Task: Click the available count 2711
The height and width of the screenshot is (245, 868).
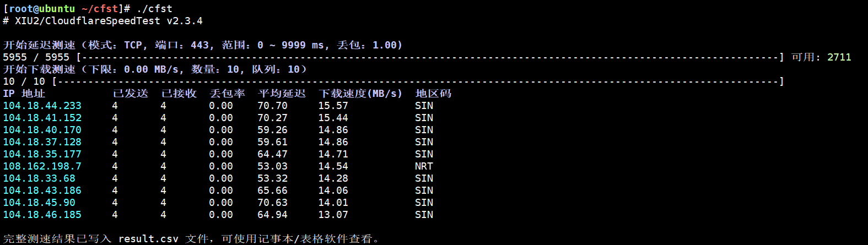Action: click(x=839, y=57)
